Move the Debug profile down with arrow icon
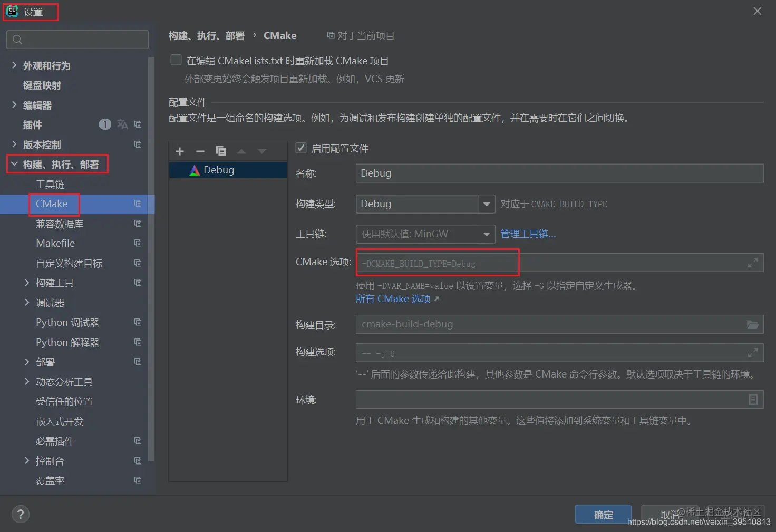776x532 pixels. (x=262, y=151)
